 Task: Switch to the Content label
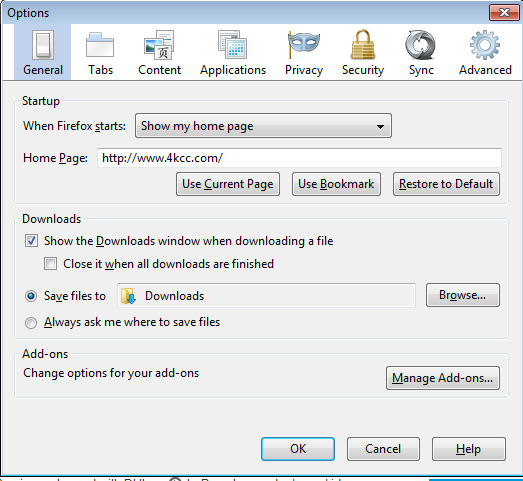pyautogui.click(x=159, y=70)
